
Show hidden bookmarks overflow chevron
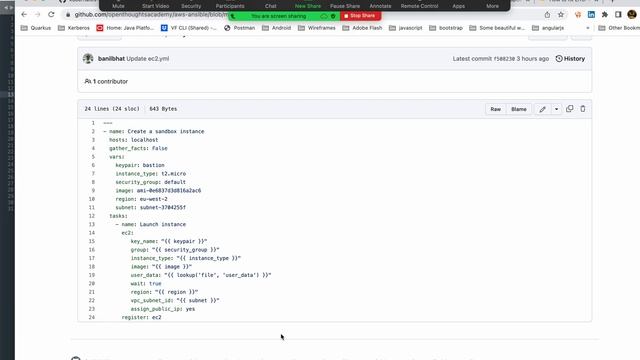coord(588,28)
